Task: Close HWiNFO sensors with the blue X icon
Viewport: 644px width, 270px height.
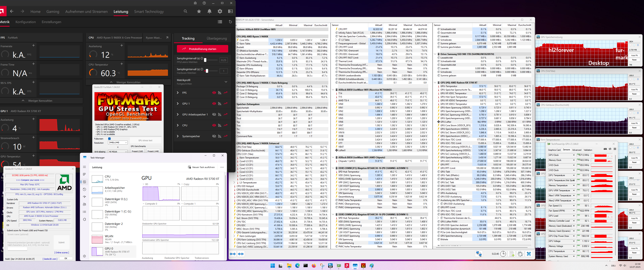Action: click(529, 254)
